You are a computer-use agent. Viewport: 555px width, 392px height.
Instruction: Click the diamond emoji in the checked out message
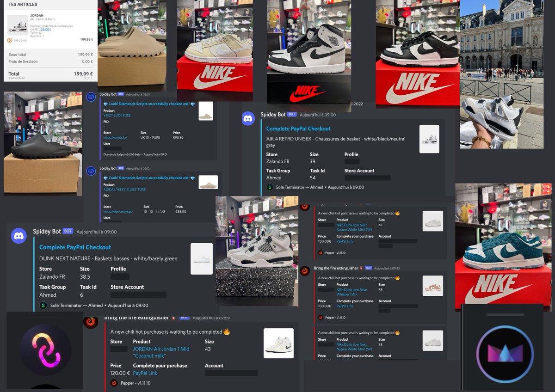[x=105, y=104]
